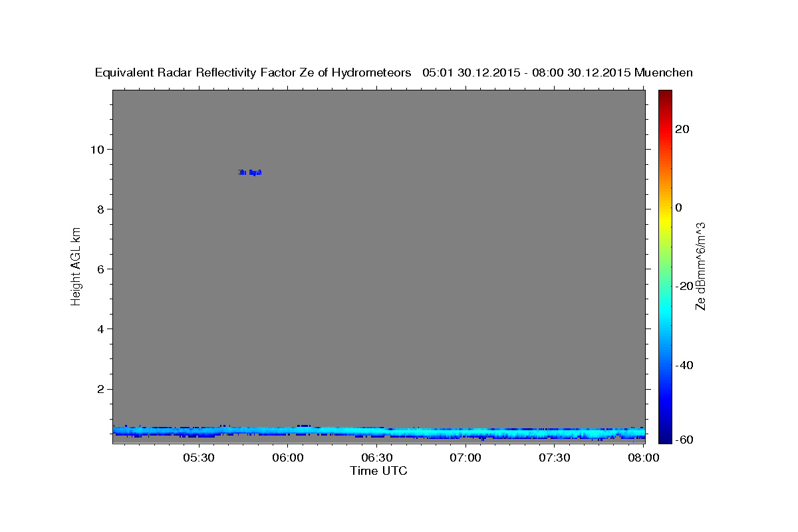
Task: Click the colorbar label '20'
Action: (682, 129)
